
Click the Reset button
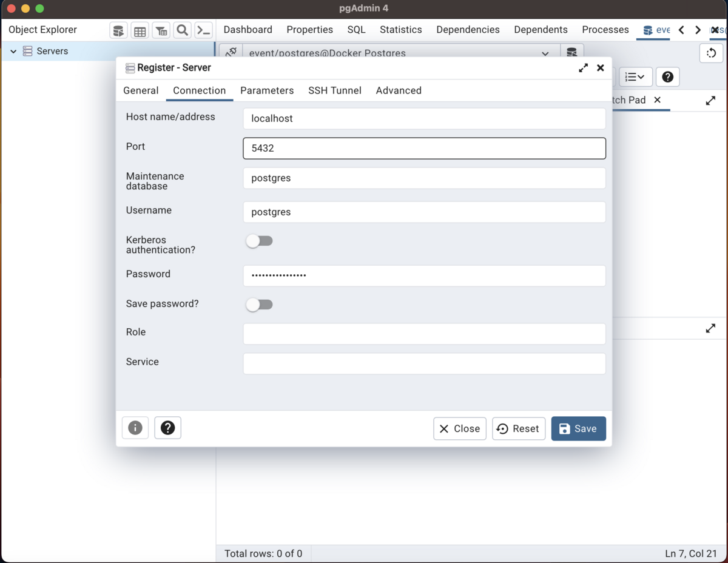[519, 428]
